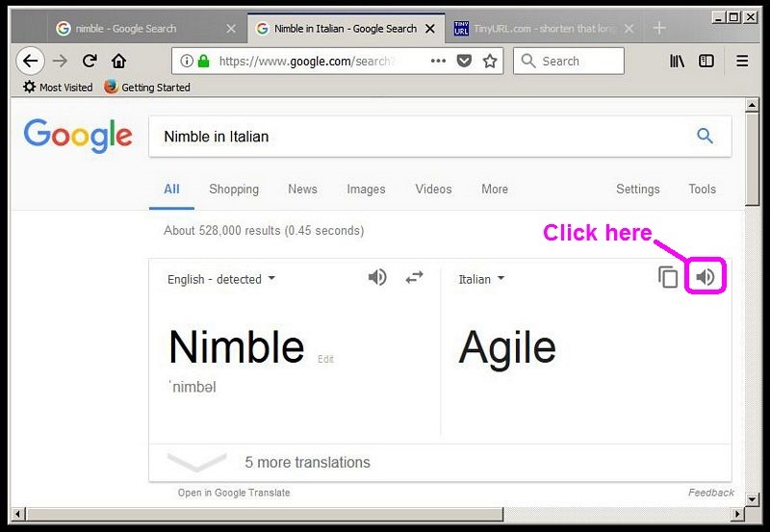Close the Nimble in Italian tab
The image size is (770, 532).
[430, 29]
